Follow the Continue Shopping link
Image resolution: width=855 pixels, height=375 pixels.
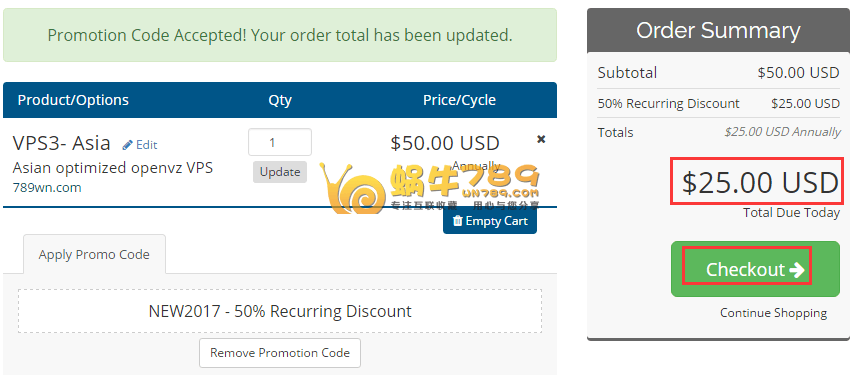[773, 313]
